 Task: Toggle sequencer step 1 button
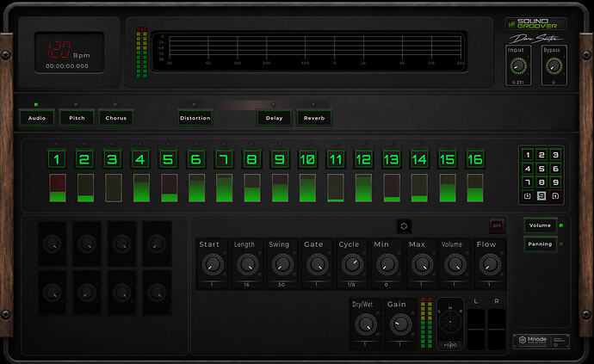(x=57, y=159)
